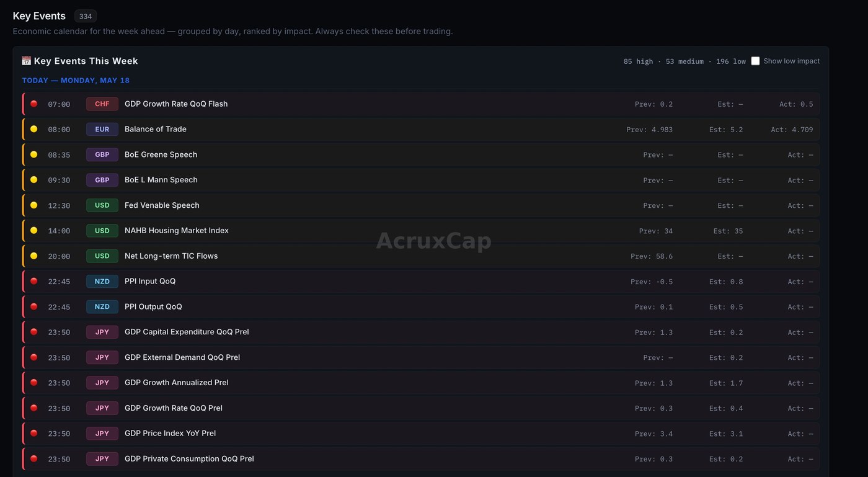Select the NAHB Housing Market Index event title
The height and width of the screenshot is (477, 868).
[177, 230]
